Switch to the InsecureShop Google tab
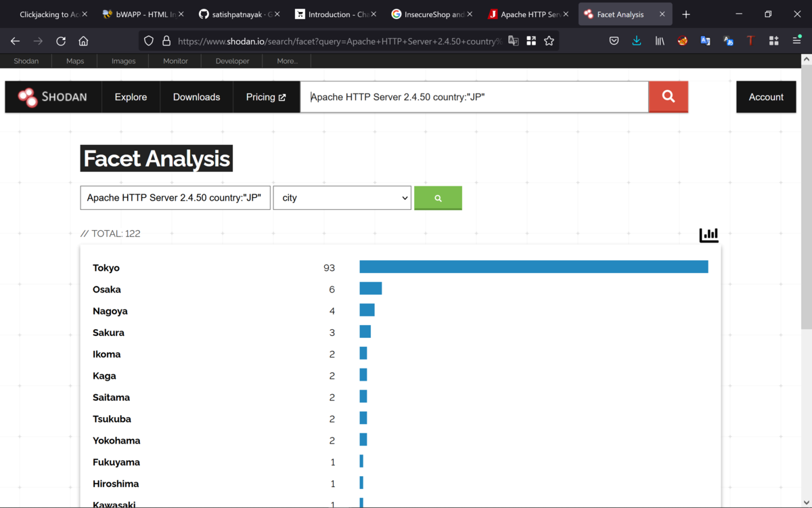812x508 pixels. point(431,14)
